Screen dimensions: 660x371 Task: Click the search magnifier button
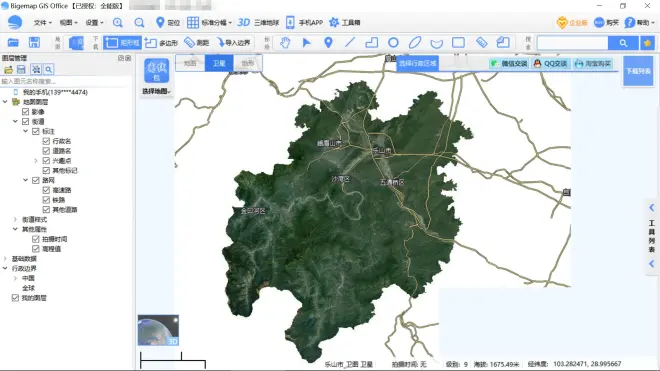pos(623,43)
